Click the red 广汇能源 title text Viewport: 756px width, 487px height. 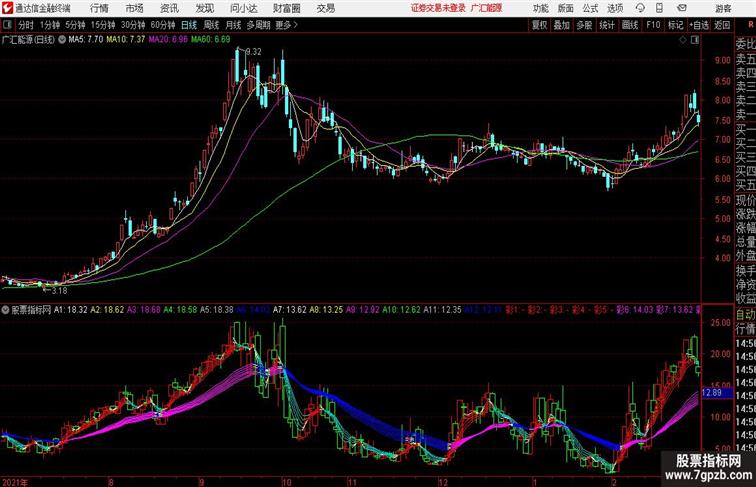click(486, 8)
